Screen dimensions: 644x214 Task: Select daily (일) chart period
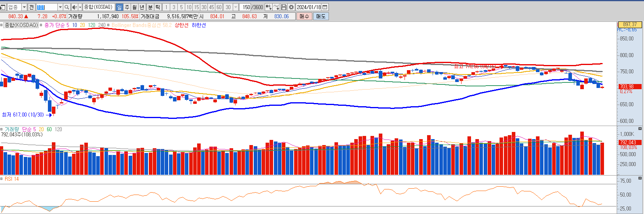(119, 7)
